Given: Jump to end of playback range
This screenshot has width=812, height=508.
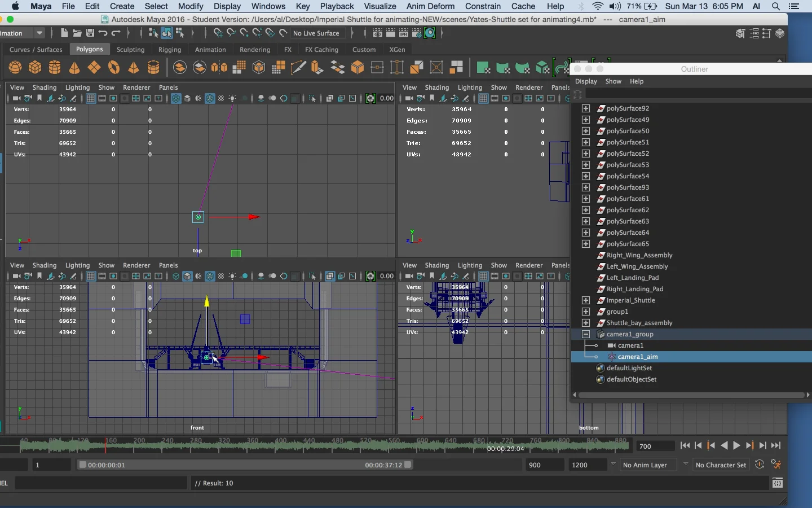Looking at the screenshot, I should click(776, 446).
